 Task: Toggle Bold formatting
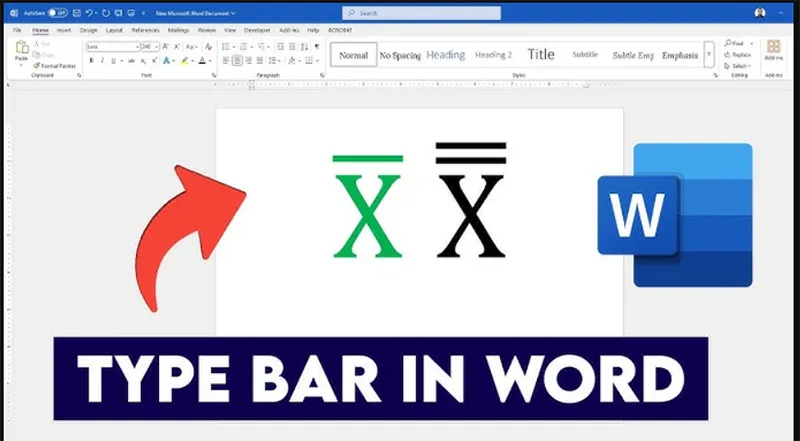tap(91, 61)
